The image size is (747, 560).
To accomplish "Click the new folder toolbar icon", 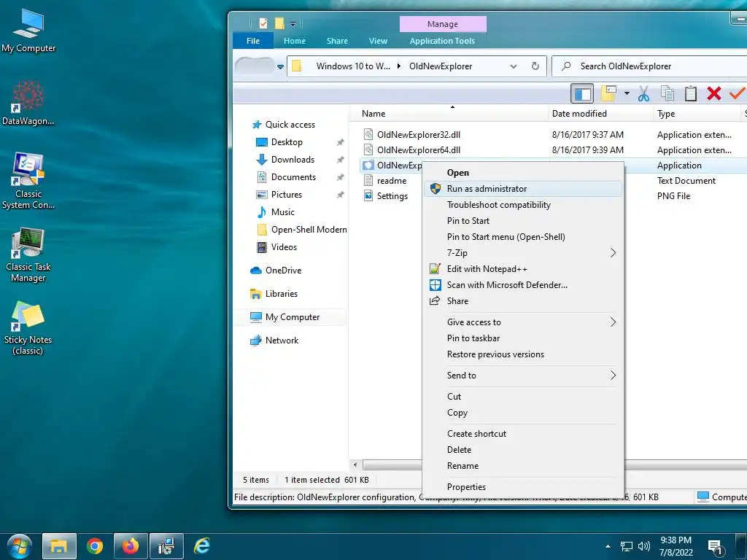I will (609, 93).
